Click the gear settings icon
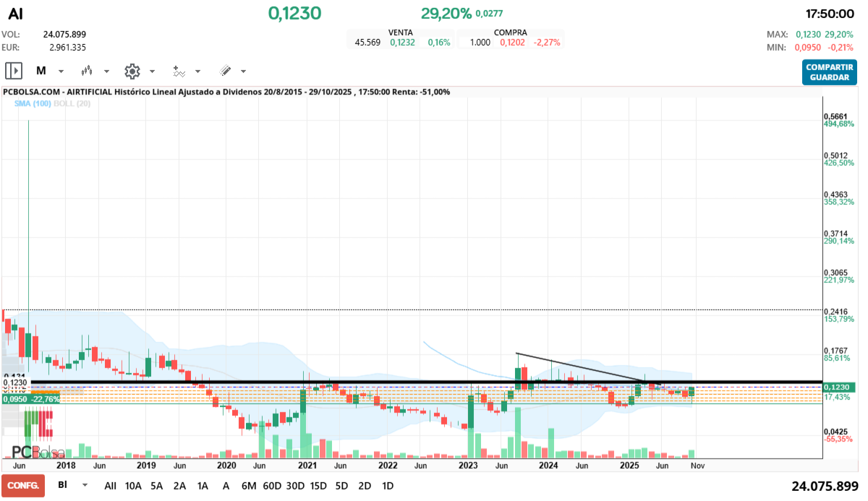The height and width of the screenshot is (501, 868). tap(132, 71)
